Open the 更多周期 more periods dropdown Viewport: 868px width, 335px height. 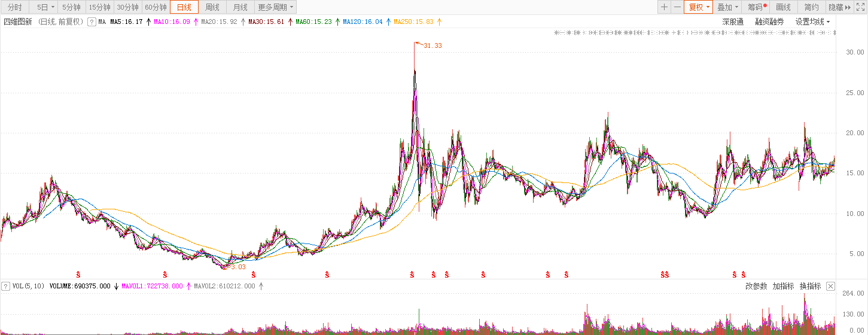pyautogui.click(x=276, y=7)
